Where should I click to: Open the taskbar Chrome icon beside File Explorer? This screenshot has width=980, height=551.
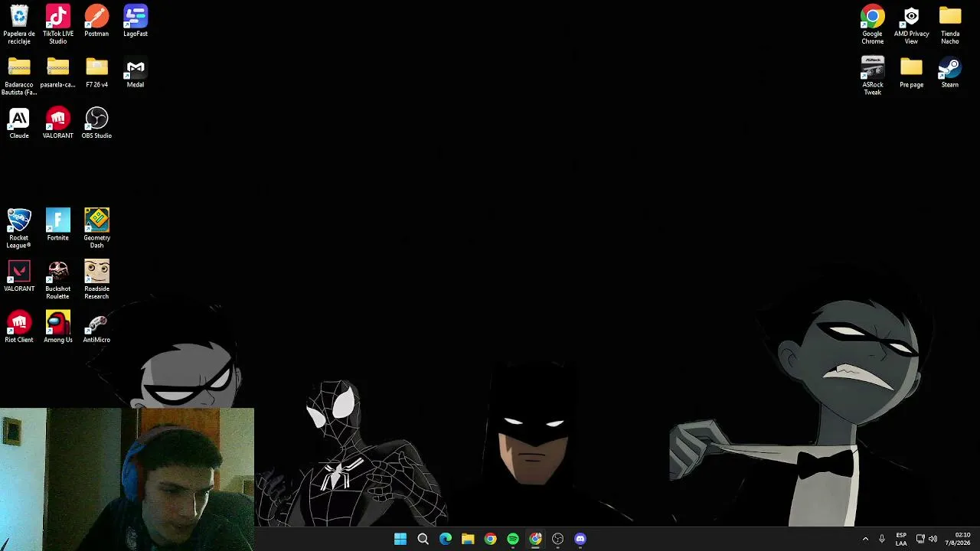pyautogui.click(x=490, y=540)
